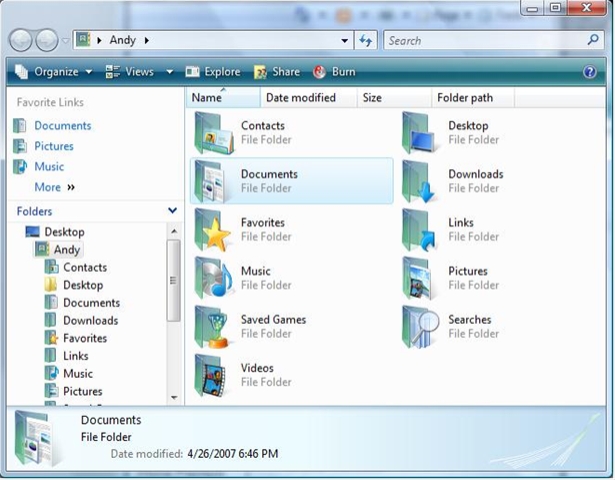The image size is (615, 480).
Task: Open the Links folder icon in file list
Action: (x=418, y=230)
